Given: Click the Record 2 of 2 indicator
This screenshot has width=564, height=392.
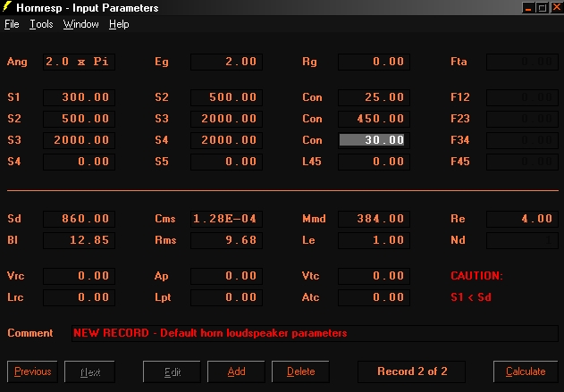Looking at the screenshot, I should point(411,371).
